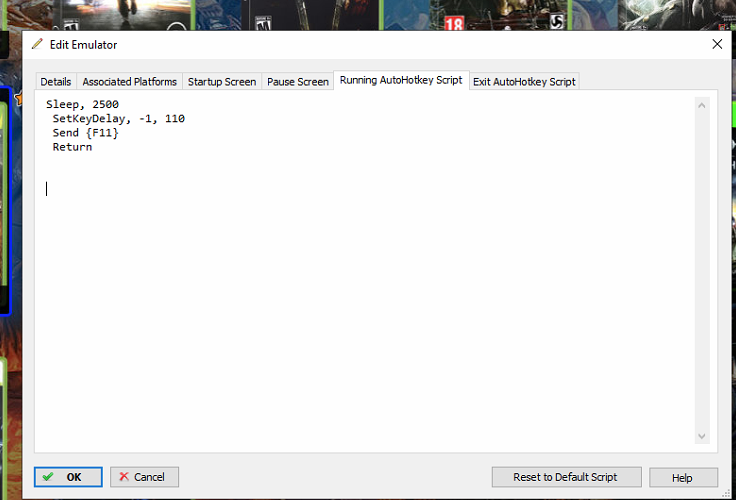Click Reset to Default Script button
This screenshot has height=500, width=736.
point(567,477)
